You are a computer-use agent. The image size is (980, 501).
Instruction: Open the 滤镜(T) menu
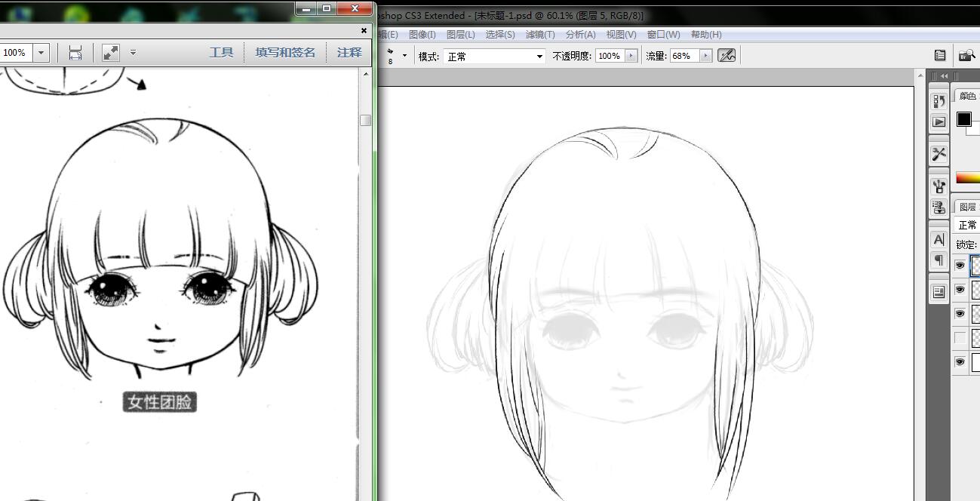pyautogui.click(x=540, y=35)
